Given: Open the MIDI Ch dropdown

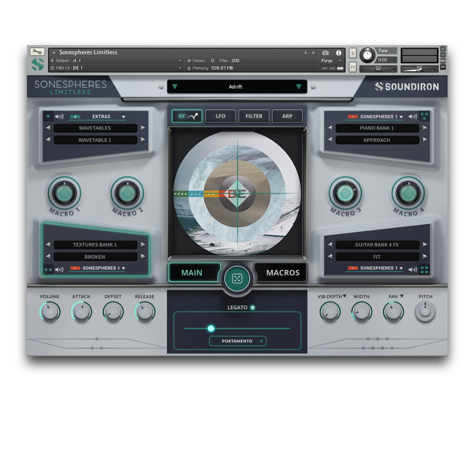Looking at the screenshot, I should coord(180,68).
